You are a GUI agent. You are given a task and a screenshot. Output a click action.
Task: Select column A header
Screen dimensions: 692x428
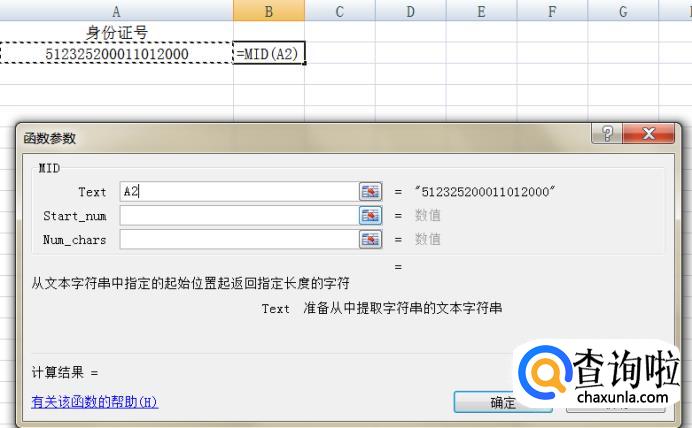117,11
